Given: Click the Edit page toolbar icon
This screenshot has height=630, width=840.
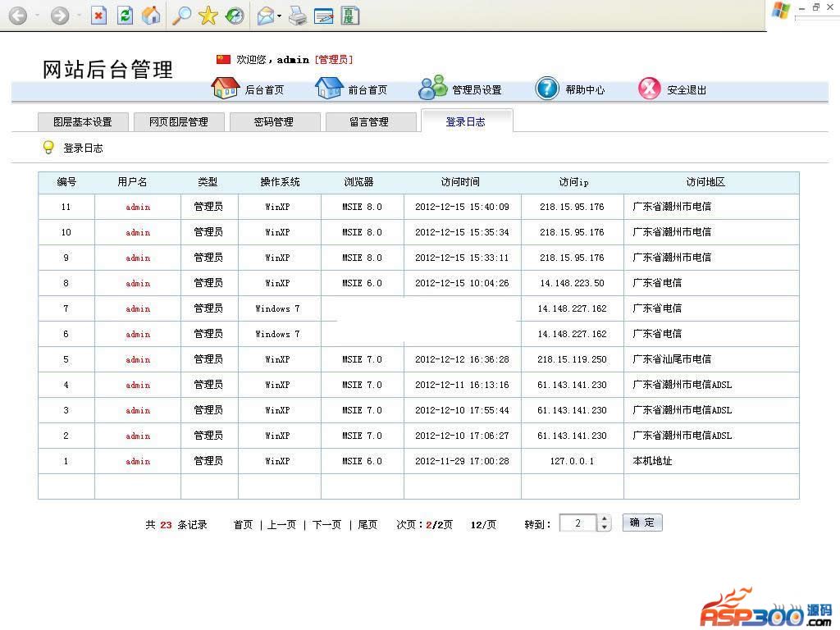Looking at the screenshot, I should (323, 16).
